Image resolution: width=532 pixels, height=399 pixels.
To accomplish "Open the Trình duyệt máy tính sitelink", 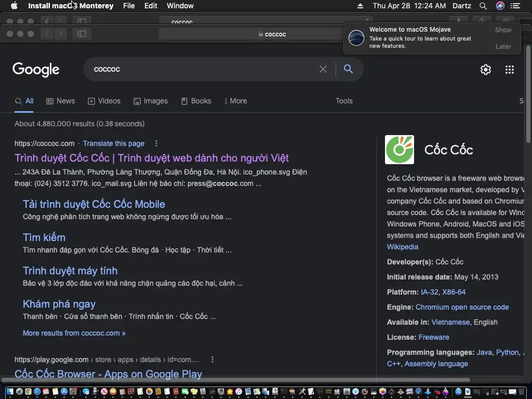I will coord(70,270).
